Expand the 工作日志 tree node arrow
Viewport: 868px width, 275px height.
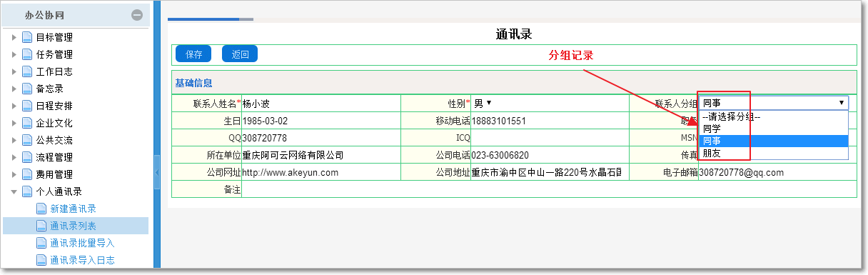pyautogui.click(x=14, y=71)
